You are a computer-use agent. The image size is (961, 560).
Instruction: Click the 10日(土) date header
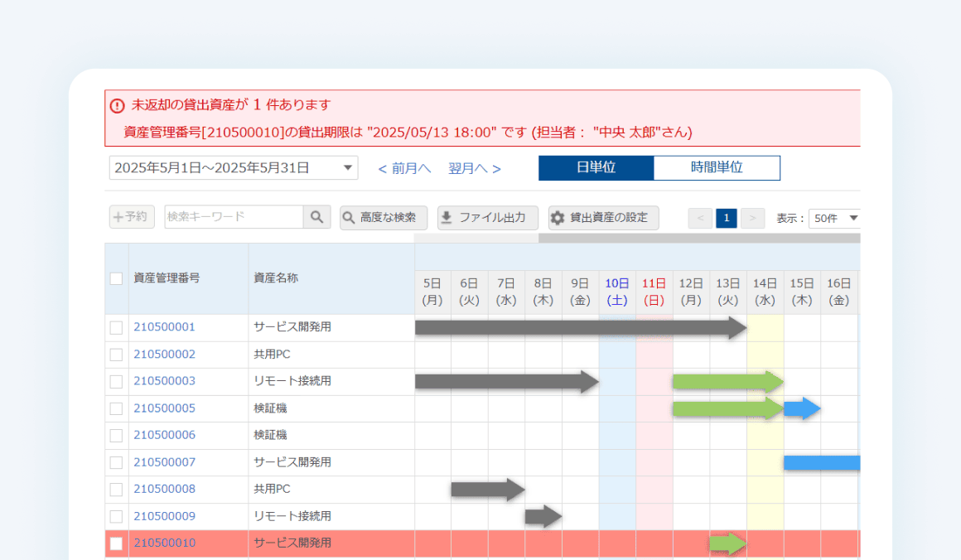(617, 292)
